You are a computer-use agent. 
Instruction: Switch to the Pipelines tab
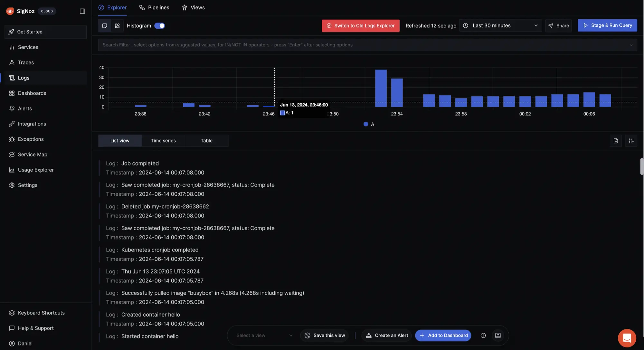pyautogui.click(x=154, y=8)
